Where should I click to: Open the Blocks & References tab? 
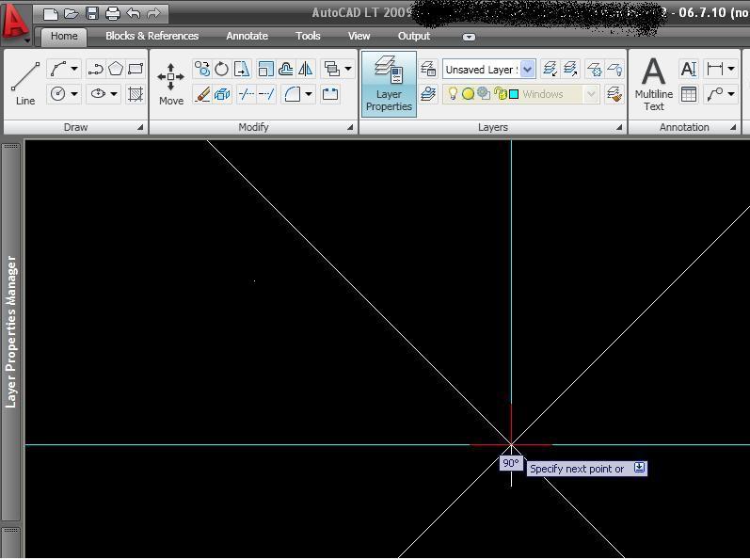[152, 36]
